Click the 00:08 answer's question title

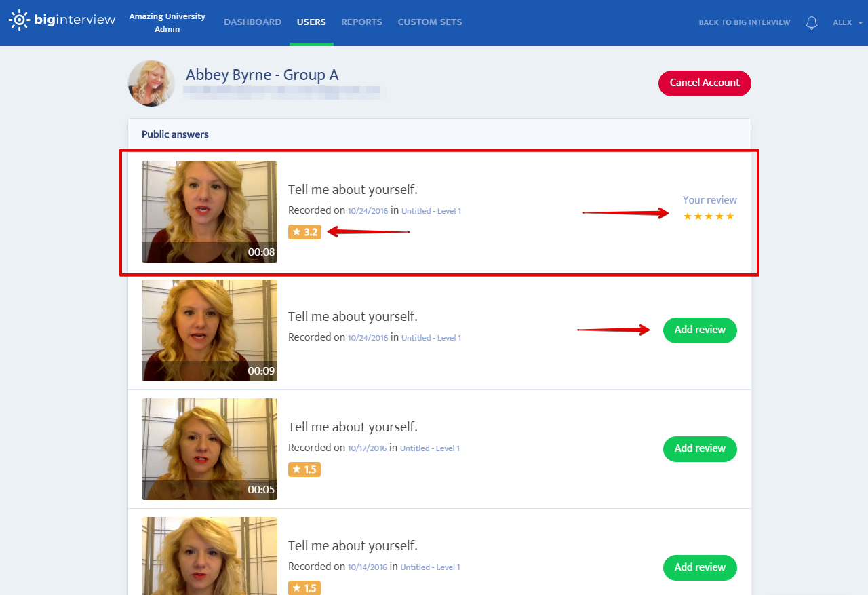pos(353,190)
